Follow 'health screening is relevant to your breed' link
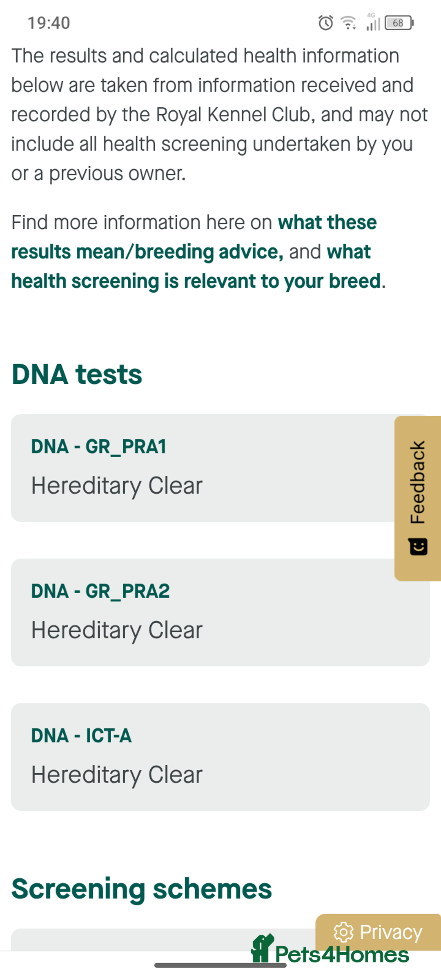441x980 pixels. (196, 281)
